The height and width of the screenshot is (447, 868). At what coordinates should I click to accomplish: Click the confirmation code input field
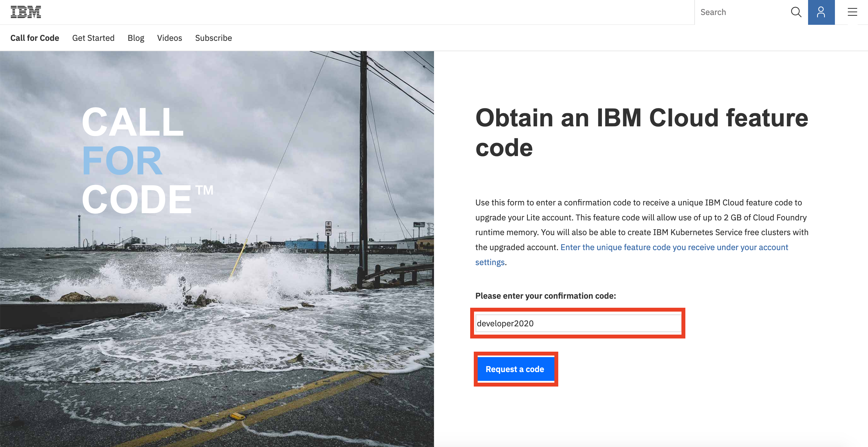pos(578,323)
